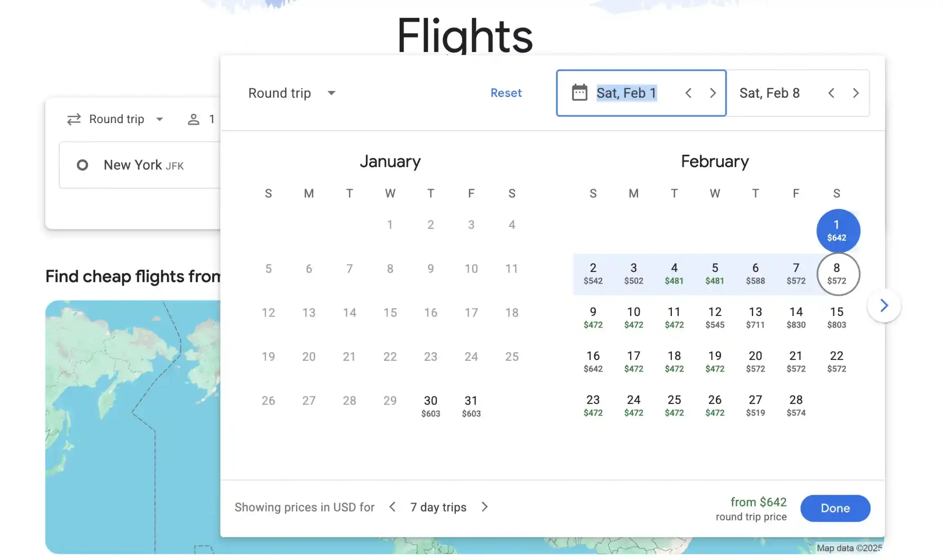This screenshot has height=560, width=943.
Task: Open the passengers count selector
Action: pos(201,119)
